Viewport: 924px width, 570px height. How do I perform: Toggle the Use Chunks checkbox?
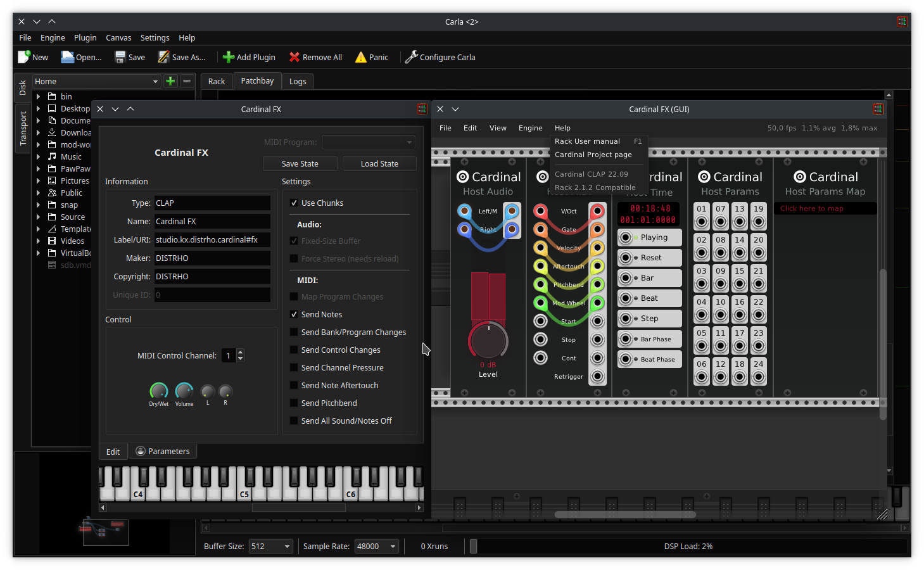(294, 203)
